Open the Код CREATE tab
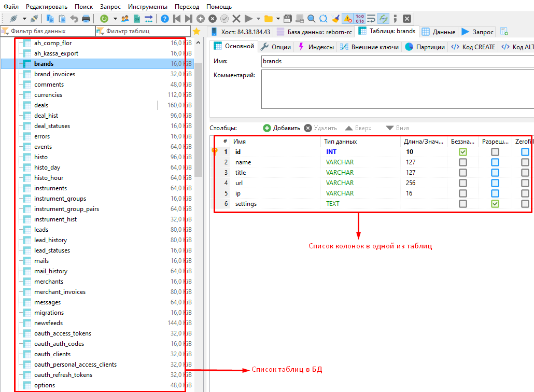 click(473, 47)
